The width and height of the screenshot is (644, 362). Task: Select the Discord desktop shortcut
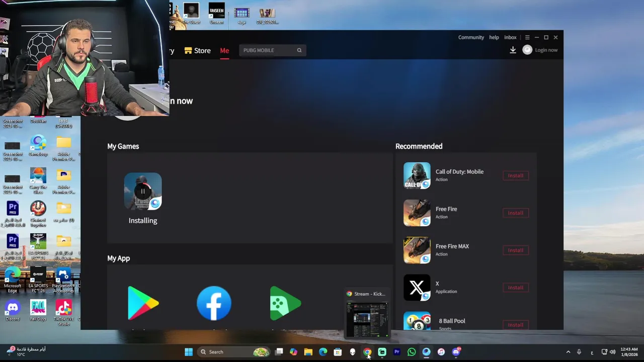pyautogui.click(x=13, y=310)
